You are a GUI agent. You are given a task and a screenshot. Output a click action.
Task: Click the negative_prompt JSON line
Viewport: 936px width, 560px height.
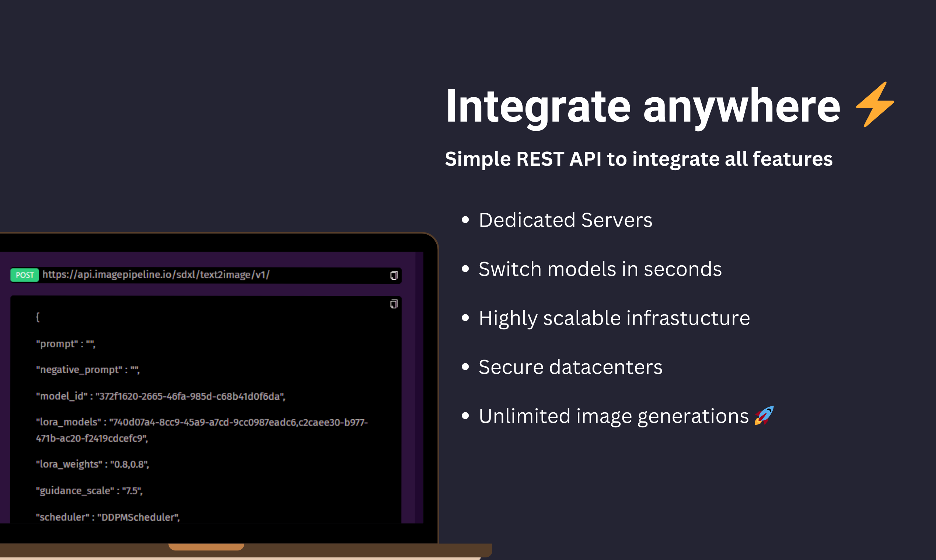click(88, 370)
